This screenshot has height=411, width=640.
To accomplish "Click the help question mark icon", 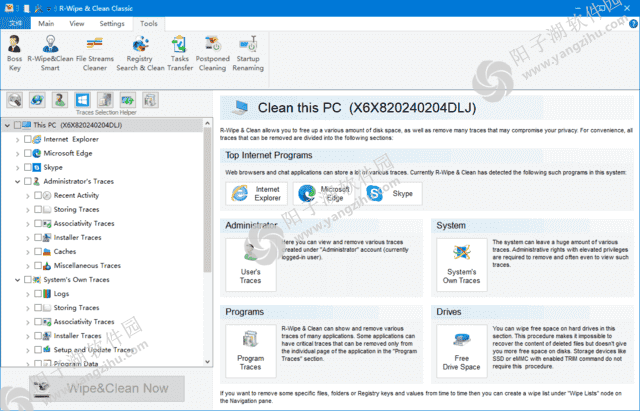I will [x=633, y=24].
